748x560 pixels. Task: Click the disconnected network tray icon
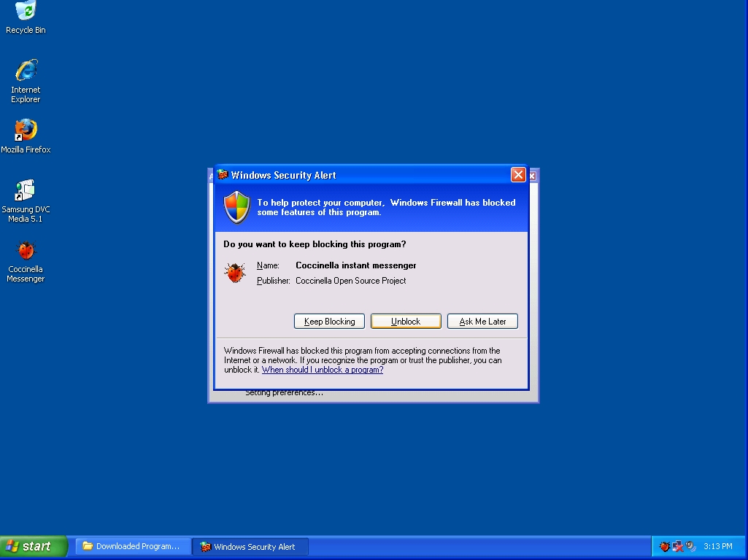[677, 546]
